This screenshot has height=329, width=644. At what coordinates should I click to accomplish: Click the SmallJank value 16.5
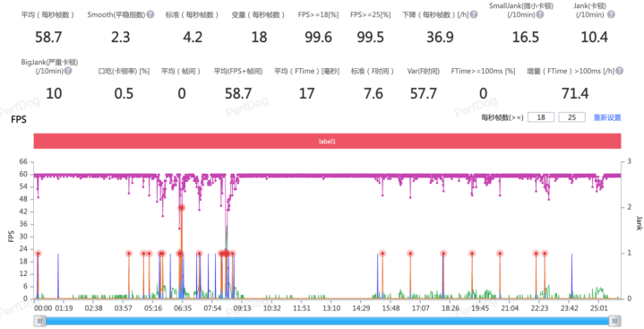pyautogui.click(x=525, y=38)
